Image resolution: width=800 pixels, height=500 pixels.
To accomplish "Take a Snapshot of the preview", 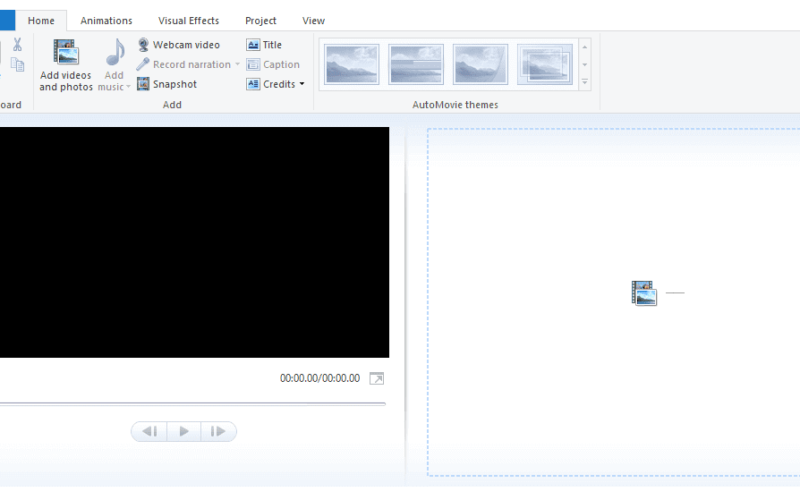I will point(167,84).
